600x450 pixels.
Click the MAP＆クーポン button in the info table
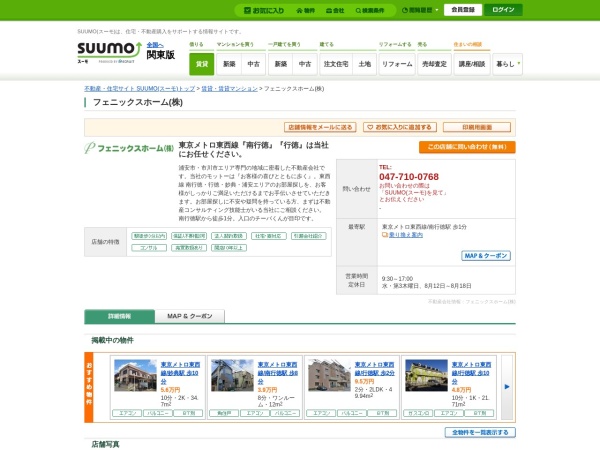coord(486,256)
